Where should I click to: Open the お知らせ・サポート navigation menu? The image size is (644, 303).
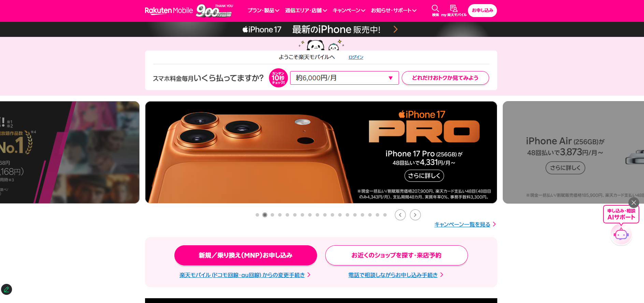[x=394, y=11]
